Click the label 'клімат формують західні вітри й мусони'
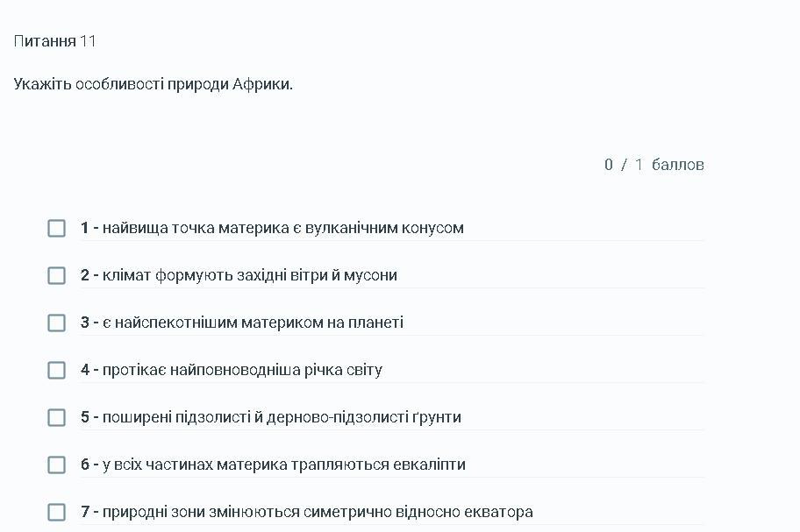This screenshot has height=532, width=800. coord(249,275)
